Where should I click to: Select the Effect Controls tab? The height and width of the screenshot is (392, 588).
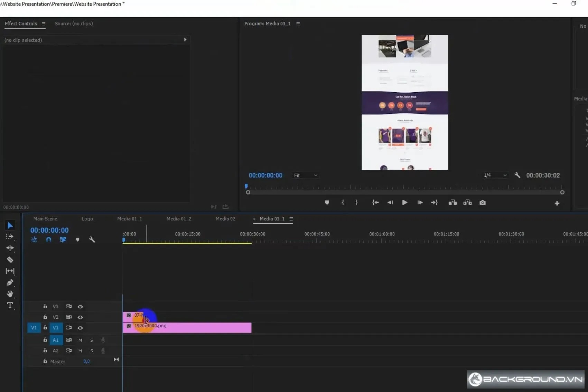[x=21, y=24]
